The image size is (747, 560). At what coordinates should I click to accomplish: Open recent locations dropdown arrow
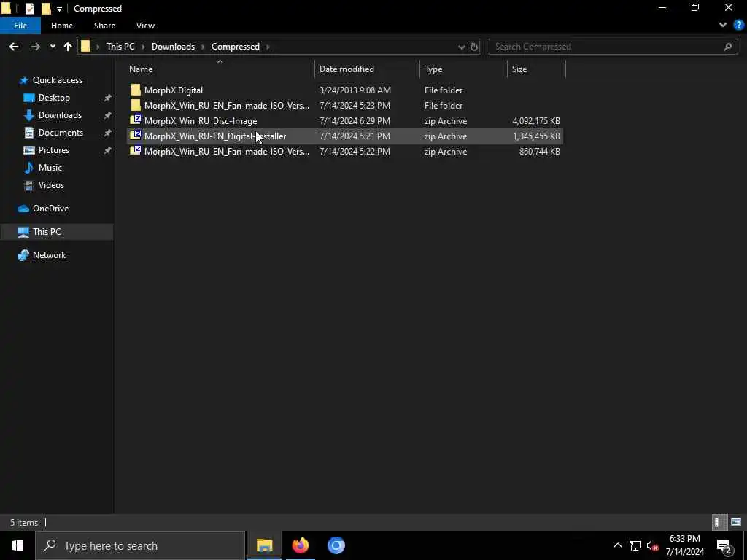(53, 47)
